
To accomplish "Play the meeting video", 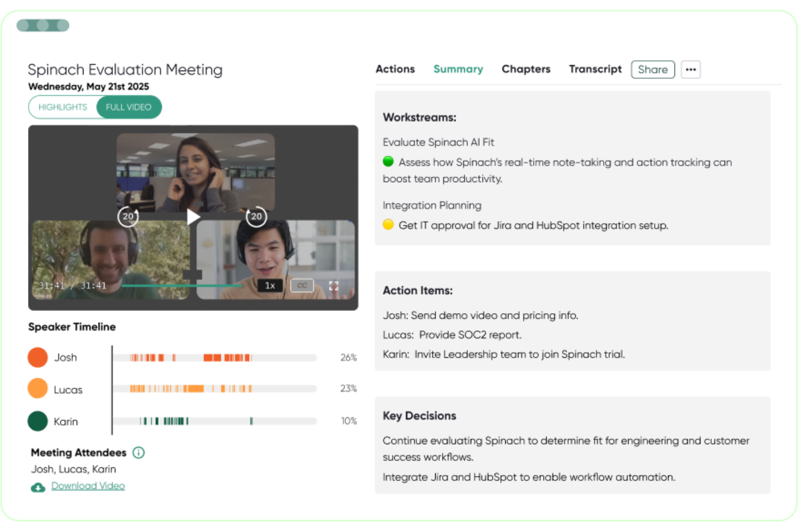I will tap(194, 217).
